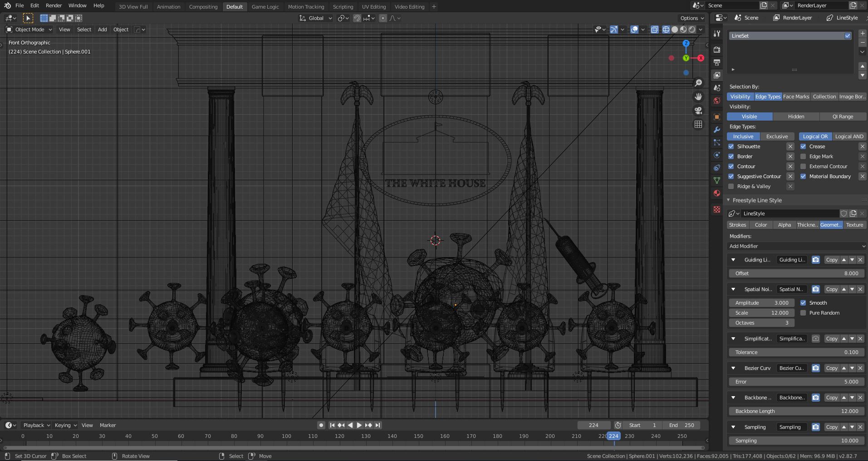Adjust the Tolerance value slider
The height and width of the screenshot is (461, 868).
tap(797, 352)
